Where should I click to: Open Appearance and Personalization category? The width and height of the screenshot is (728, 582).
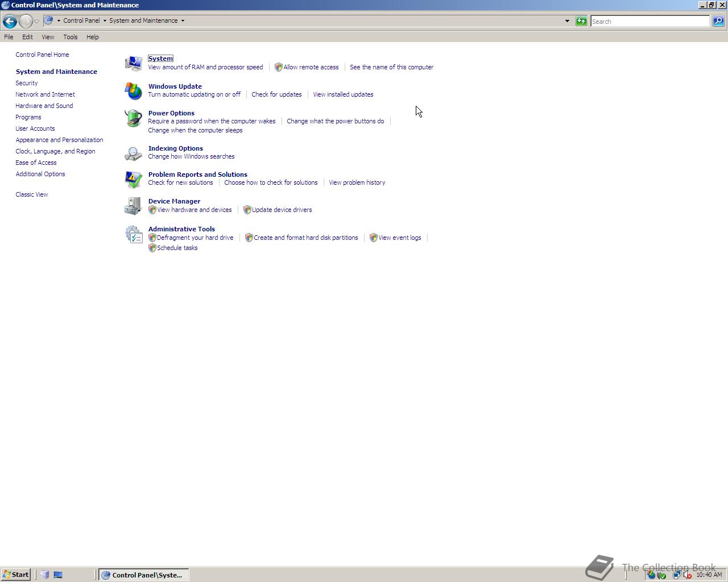coord(59,140)
